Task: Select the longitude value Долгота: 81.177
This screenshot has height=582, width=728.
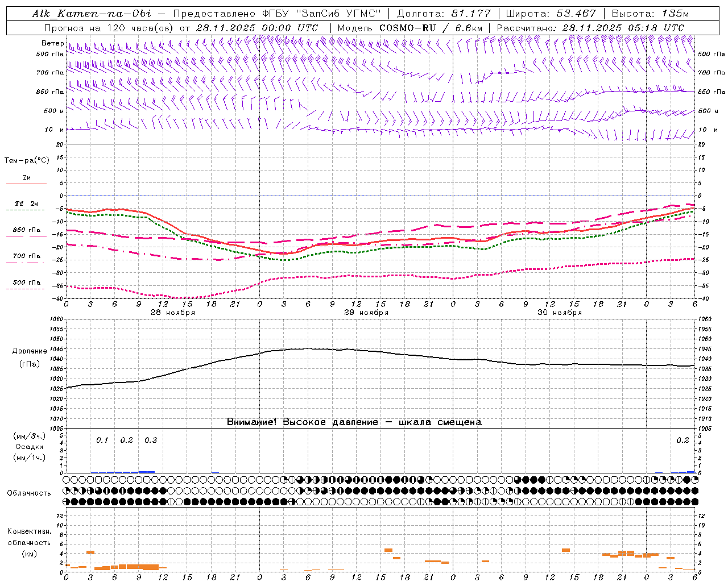Action: 444,14
